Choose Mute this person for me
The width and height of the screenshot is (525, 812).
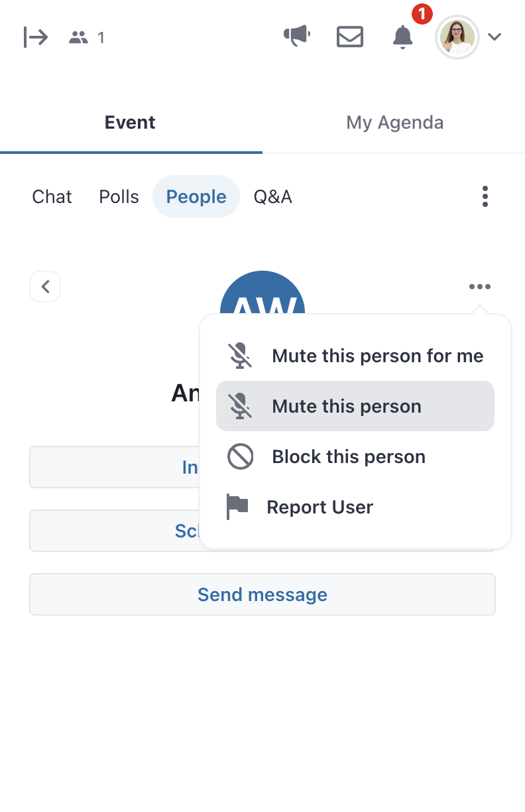click(355, 356)
